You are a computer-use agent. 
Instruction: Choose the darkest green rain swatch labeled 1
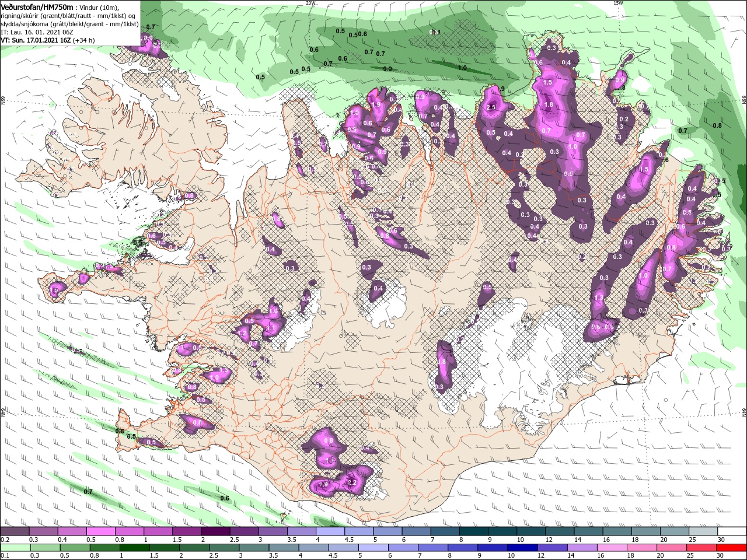134,548
